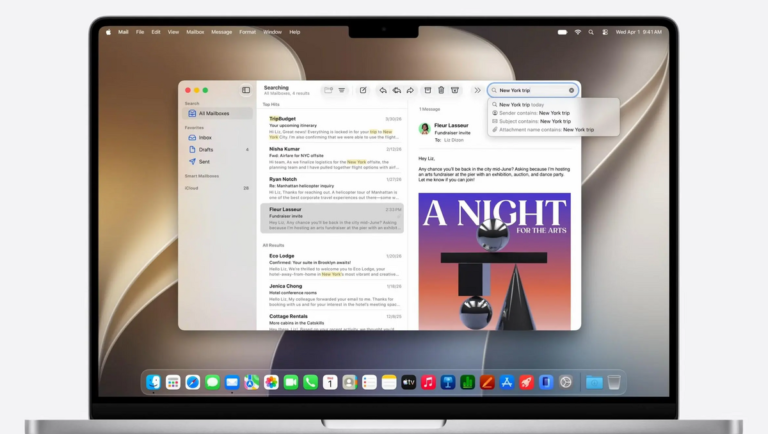Open the Inbox mailbox

click(x=217, y=138)
